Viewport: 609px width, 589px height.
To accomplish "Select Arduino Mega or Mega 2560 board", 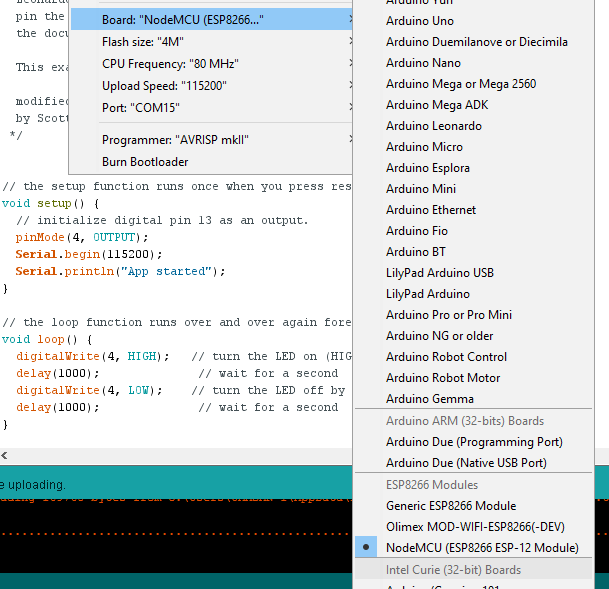I will click(x=474, y=83).
